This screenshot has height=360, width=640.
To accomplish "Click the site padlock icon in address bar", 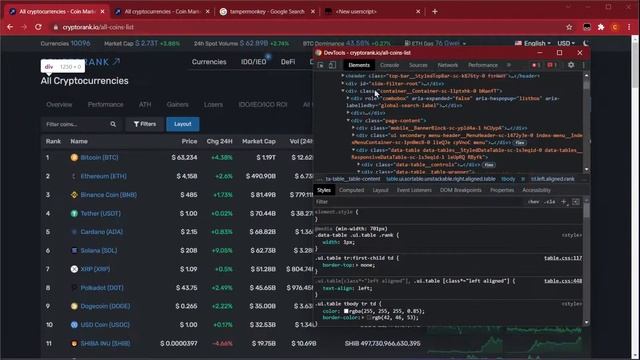I will 56,27.
